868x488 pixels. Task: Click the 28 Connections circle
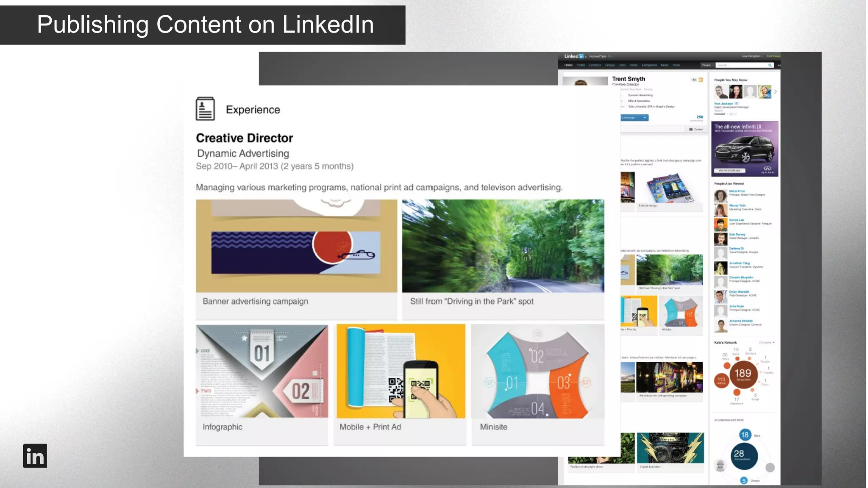coord(744,456)
